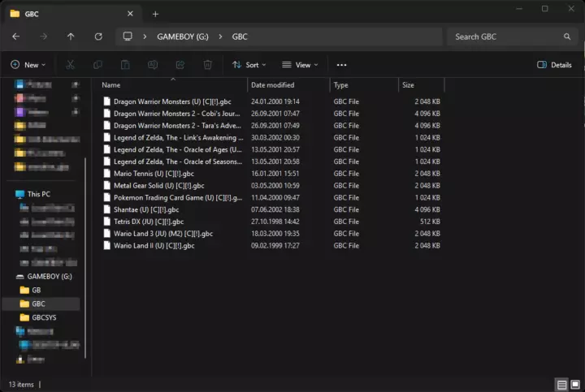This screenshot has height=392, width=585.
Task: Click the file icon of Shantae
Action: coord(107,209)
